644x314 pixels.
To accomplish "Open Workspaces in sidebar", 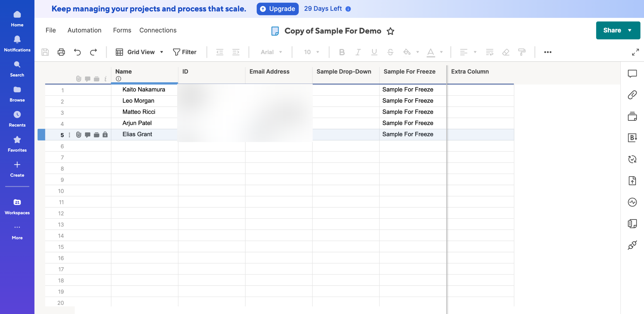I will pyautogui.click(x=17, y=207).
